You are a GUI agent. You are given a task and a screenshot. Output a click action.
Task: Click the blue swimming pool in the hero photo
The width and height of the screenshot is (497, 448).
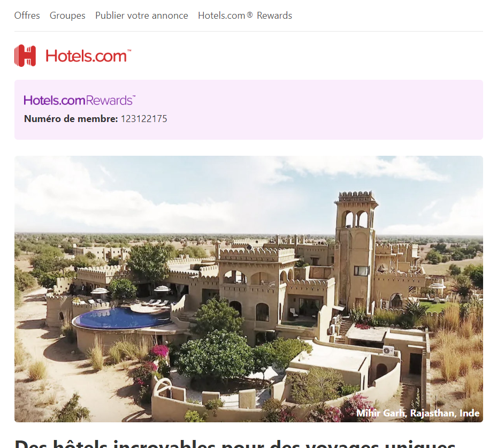[123, 318]
